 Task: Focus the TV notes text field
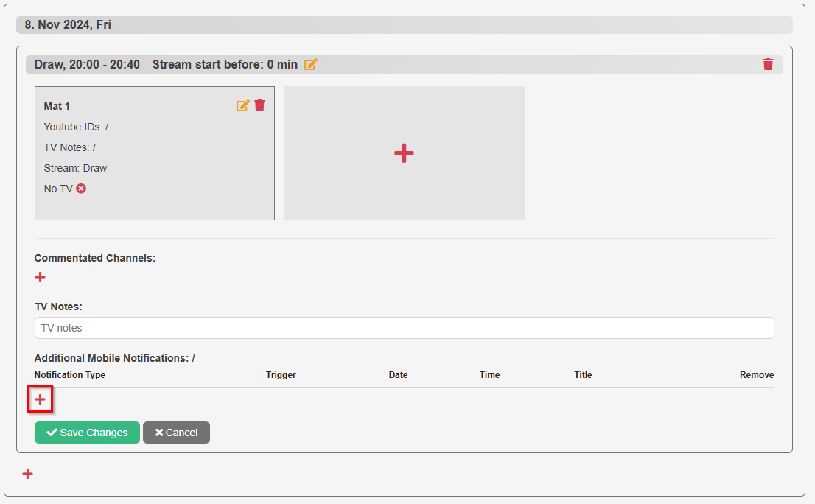pos(404,328)
